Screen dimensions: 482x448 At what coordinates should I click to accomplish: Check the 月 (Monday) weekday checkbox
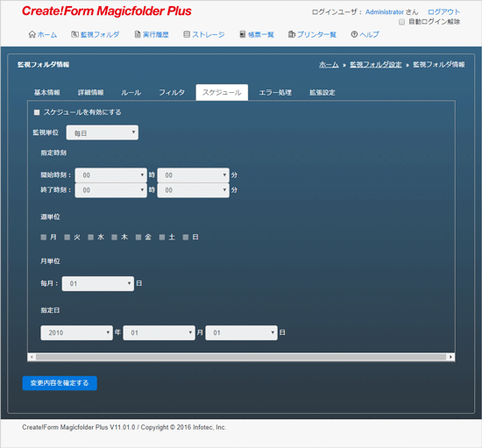click(x=43, y=237)
